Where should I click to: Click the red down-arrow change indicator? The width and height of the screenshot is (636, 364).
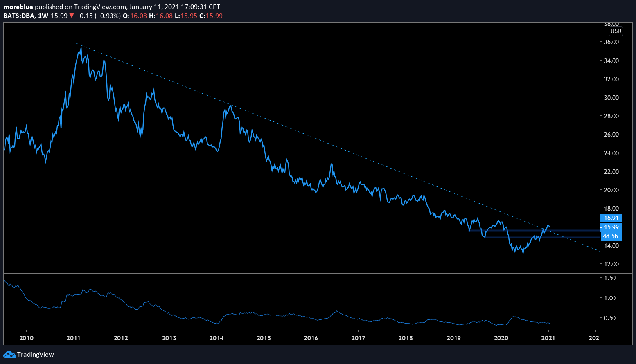pos(72,16)
